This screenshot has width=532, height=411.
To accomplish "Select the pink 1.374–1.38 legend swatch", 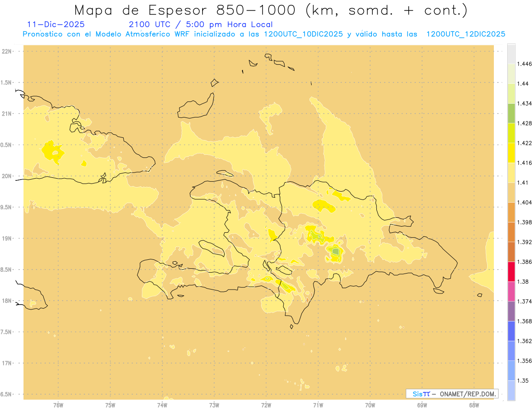I will coord(511,291).
